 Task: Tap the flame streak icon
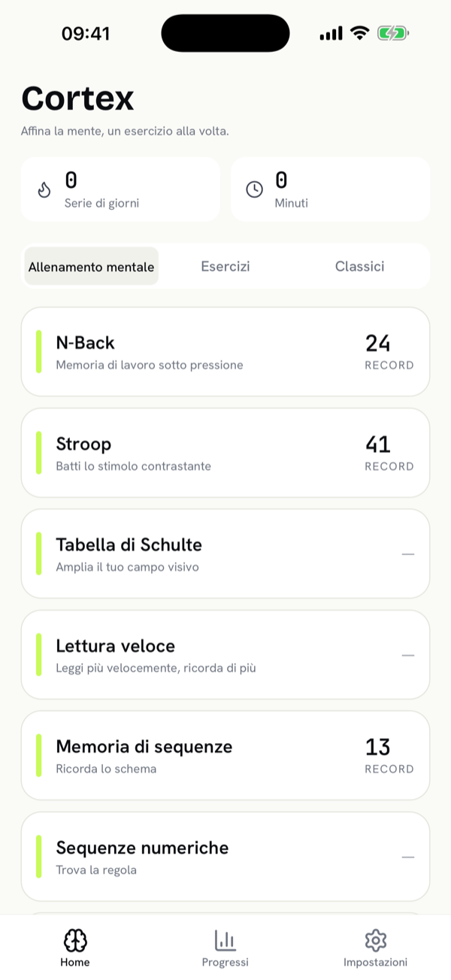44,190
